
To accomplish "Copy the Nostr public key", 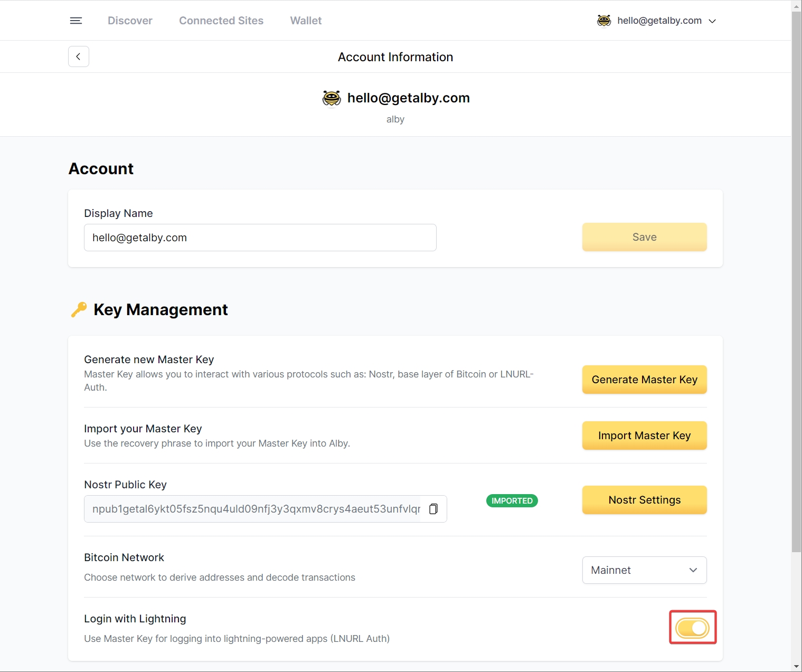I will [x=433, y=509].
